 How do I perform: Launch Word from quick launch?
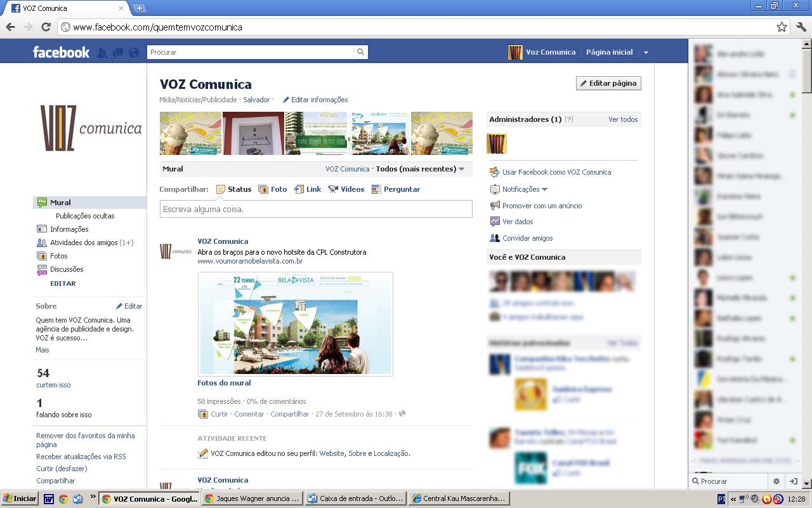coord(49,499)
